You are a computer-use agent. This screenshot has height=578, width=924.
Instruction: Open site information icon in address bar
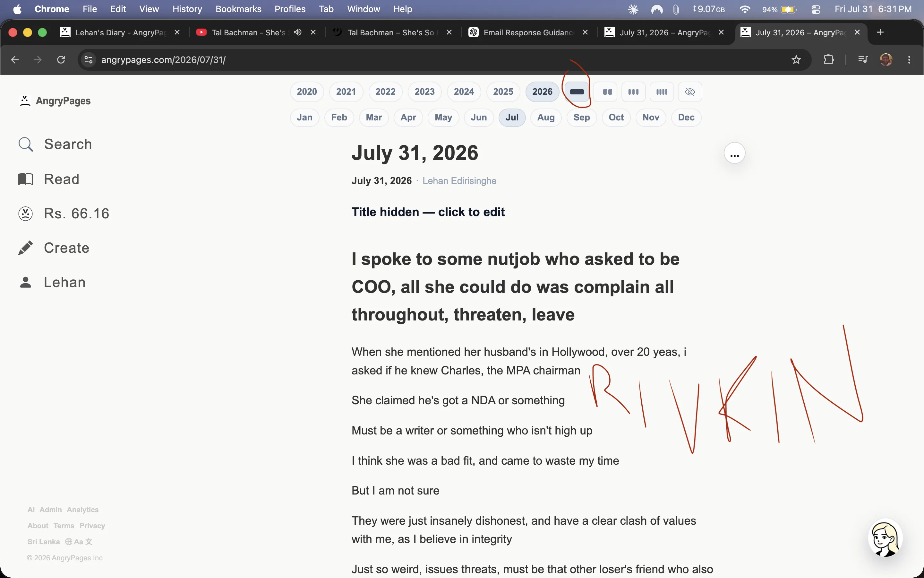click(x=89, y=60)
